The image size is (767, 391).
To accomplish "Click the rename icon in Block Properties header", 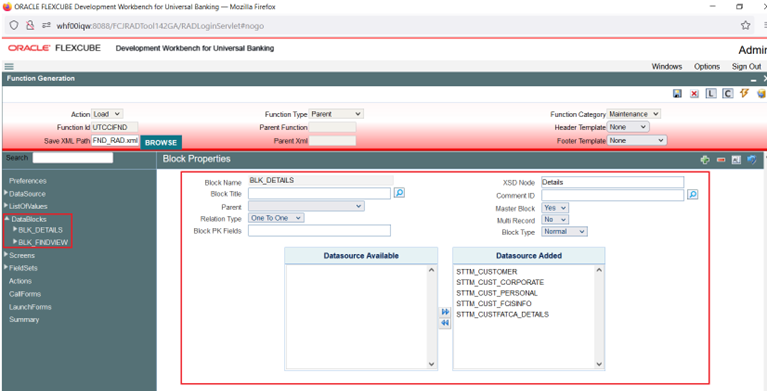I will (x=736, y=160).
